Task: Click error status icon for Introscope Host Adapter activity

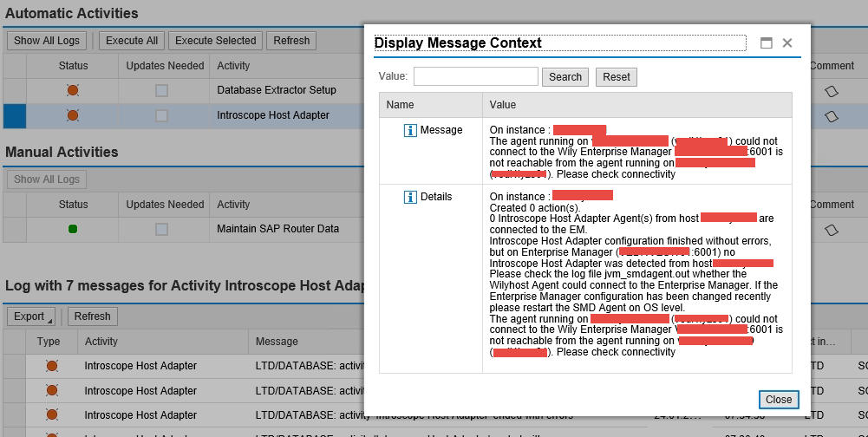Action: click(73, 115)
